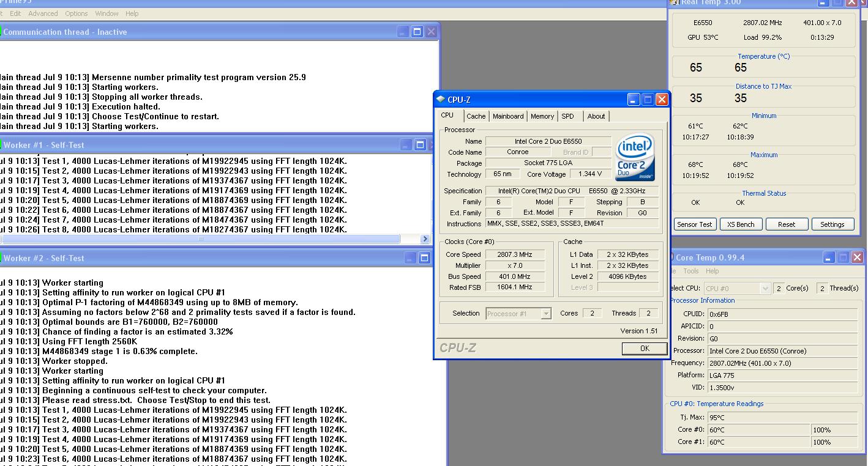Maximize the Worker #2 Self-Test window
This screenshot has height=466, width=868.
[424, 258]
